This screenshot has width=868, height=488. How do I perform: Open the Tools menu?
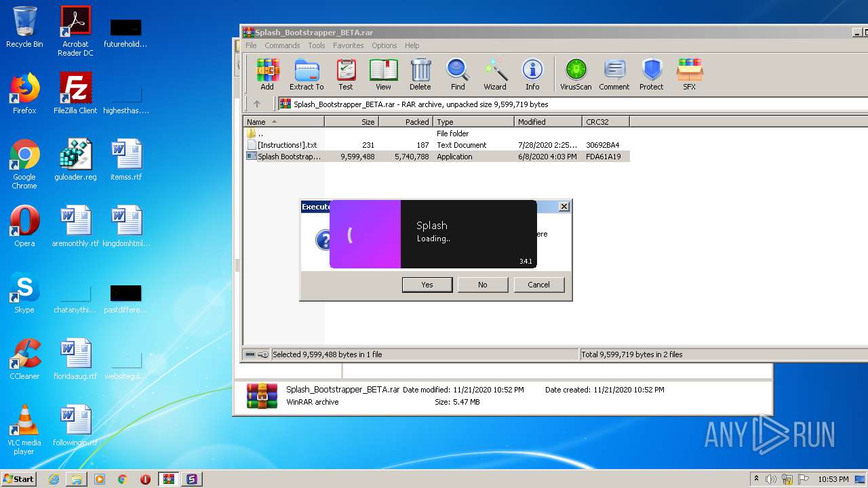tap(317, 45)
